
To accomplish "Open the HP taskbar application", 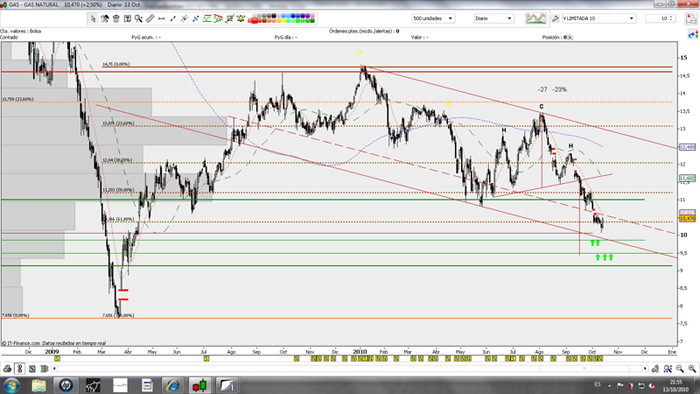I will (66, 385).
